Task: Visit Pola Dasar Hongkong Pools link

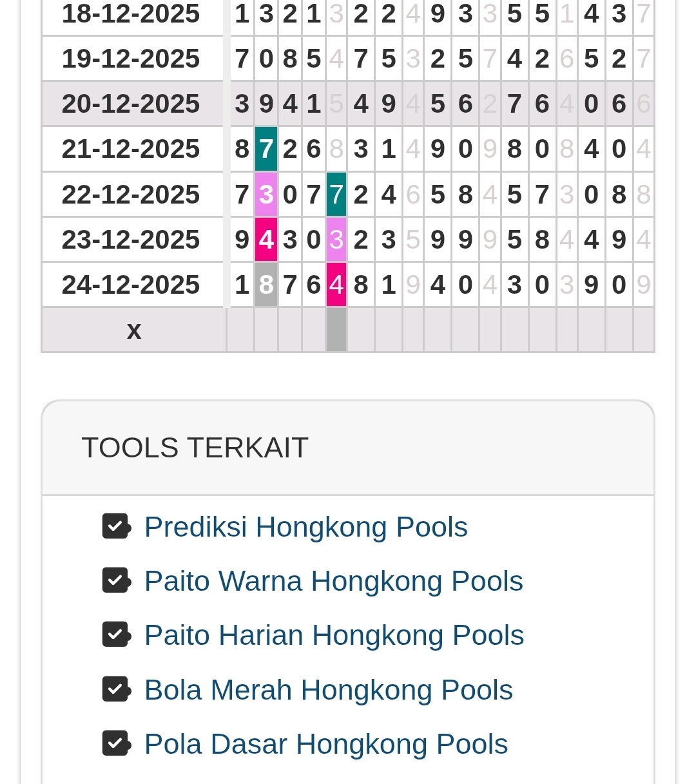Action: pyautogui.click(x=326, y=744)
